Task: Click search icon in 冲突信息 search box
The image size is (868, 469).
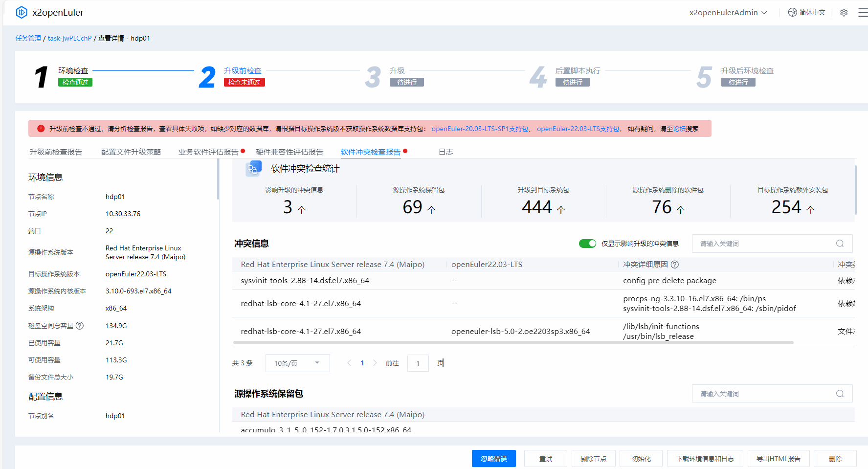Action: (x=840, y=244)
